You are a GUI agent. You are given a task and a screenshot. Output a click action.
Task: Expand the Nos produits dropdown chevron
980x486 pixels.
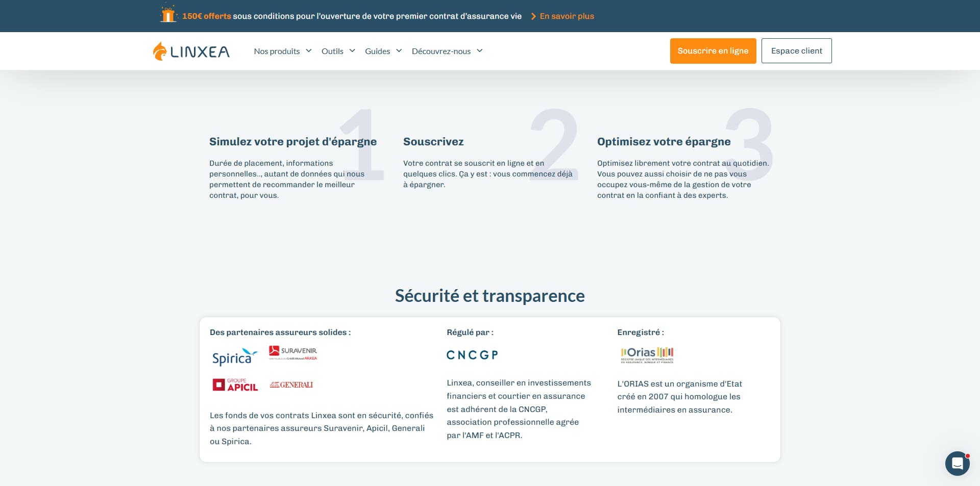(309, 50)
